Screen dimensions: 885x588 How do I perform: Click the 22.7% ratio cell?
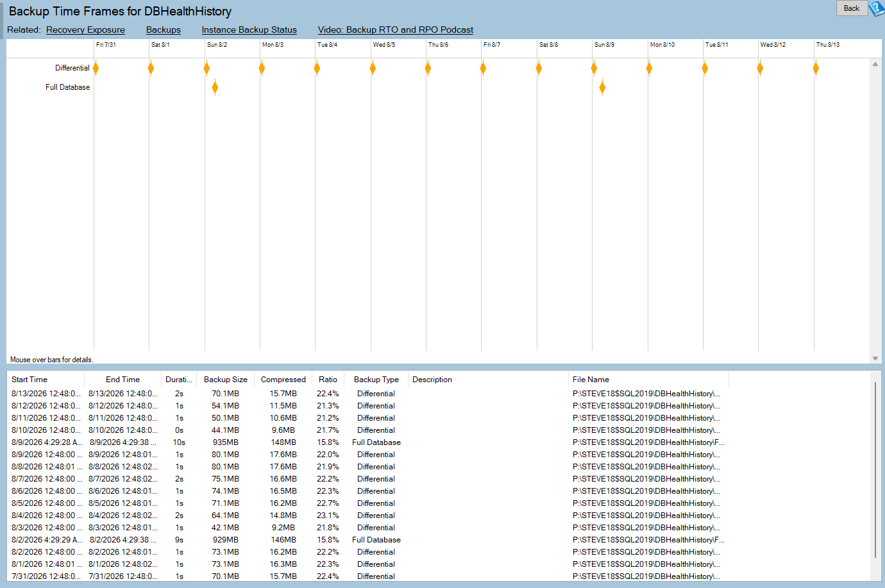coord(328,503)
